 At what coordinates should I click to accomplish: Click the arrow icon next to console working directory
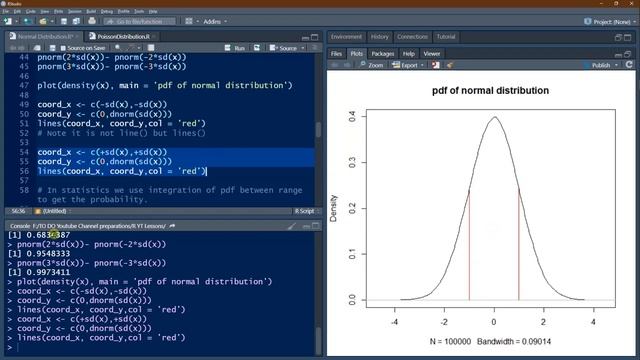(172, 226)
